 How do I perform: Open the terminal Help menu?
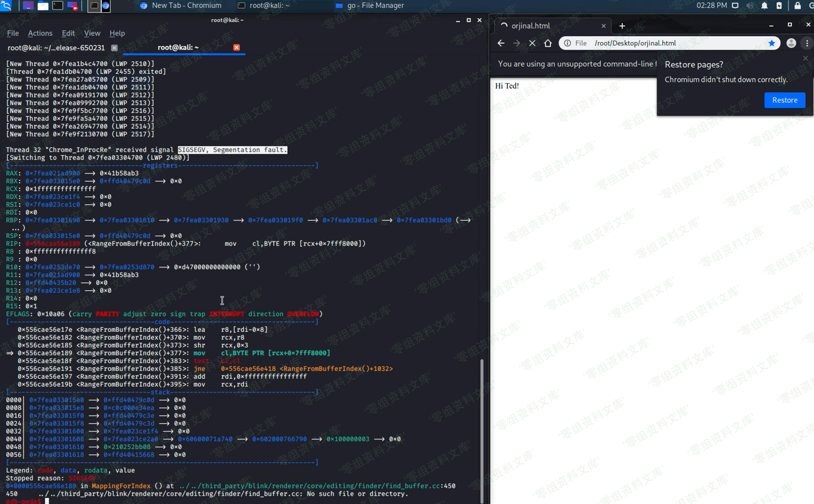117,33
